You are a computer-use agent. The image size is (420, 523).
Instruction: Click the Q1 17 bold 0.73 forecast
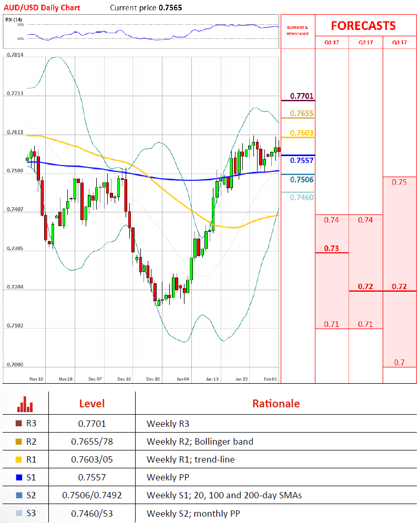coord(331,249)
